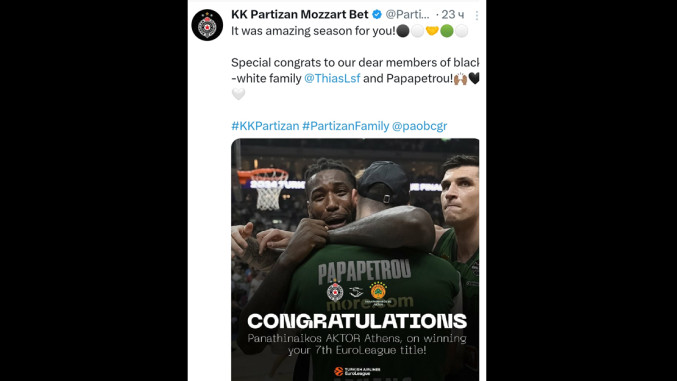The width and height of the screenshot is (677, 381).
Task: Open the tweet's three-dot more menu
Action: (x=477, y=16)
